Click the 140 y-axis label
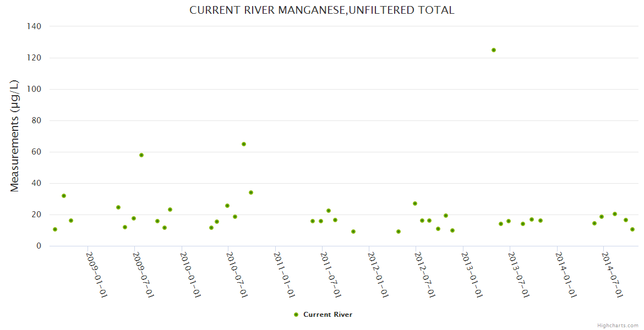The image size is (644, 330). point(34,26)
